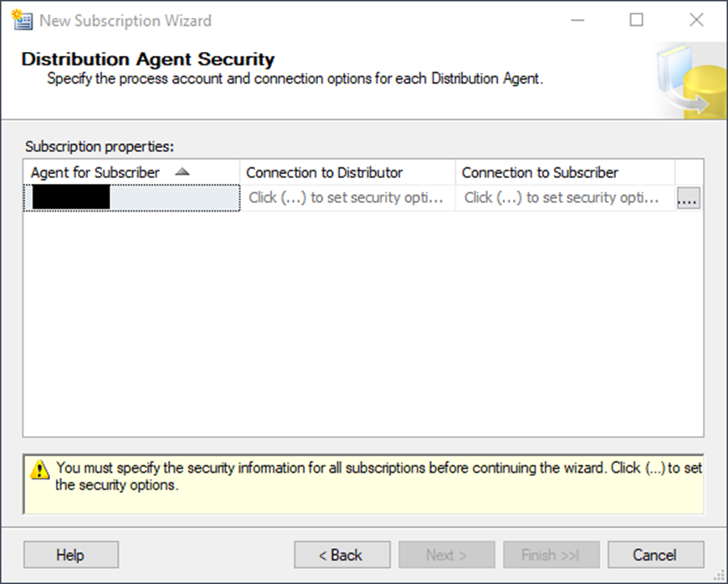
Task: Minimize the wizard window
Action: click(x=577, y=20)
